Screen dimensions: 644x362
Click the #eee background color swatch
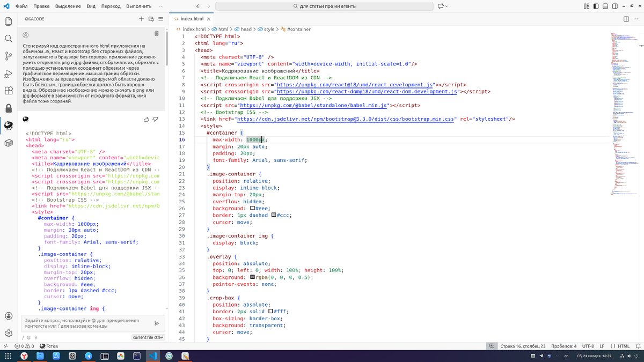[x=252, y=208]
